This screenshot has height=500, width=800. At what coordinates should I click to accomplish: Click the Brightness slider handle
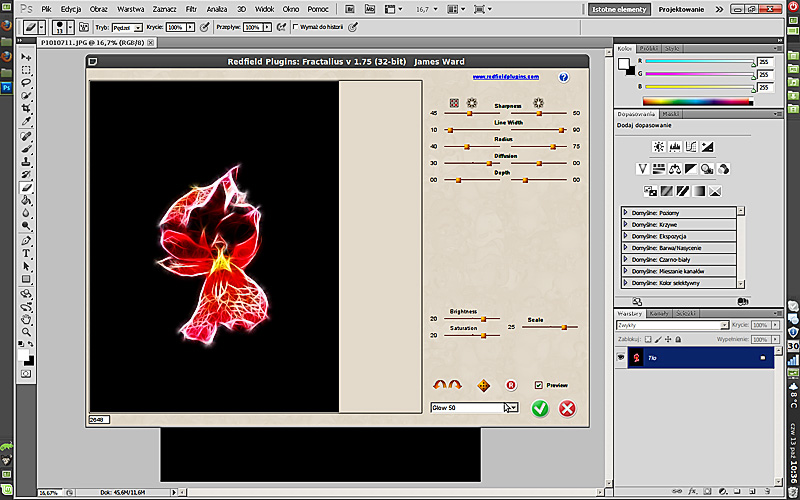pyautogui.click(x=483, y=318)
